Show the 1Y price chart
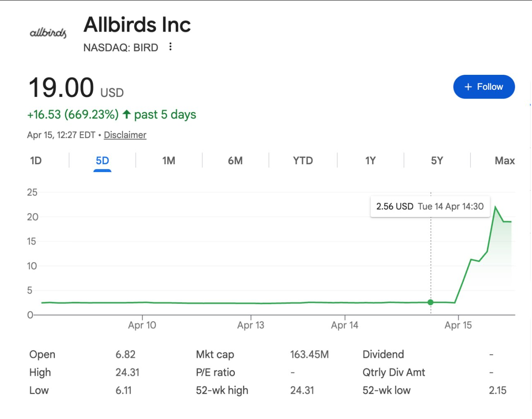Screen dimensions: 532x419 click(x=370, y=160)
